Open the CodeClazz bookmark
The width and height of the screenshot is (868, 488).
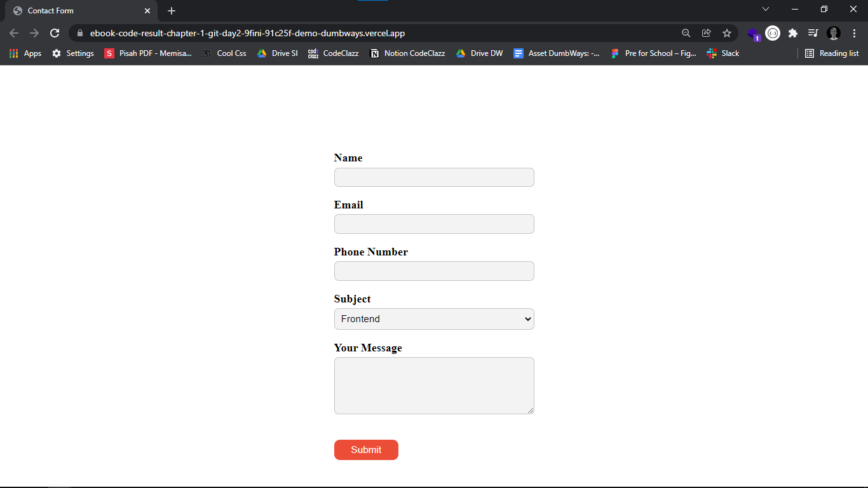pyautogui.click(x=334, y=53)
